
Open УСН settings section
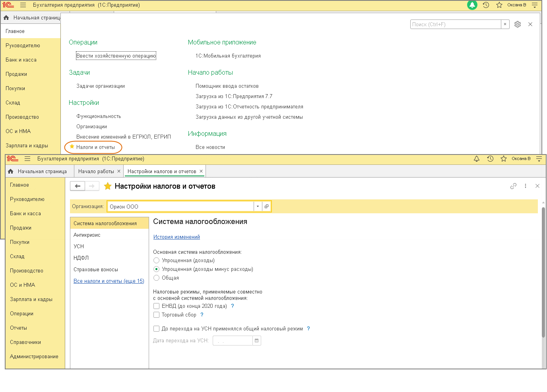tap(109, 247)
